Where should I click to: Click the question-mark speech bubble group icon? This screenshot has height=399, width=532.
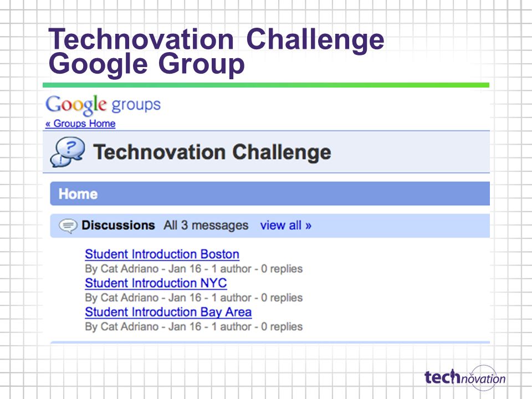pyautogui.click(x=68, y=152)
